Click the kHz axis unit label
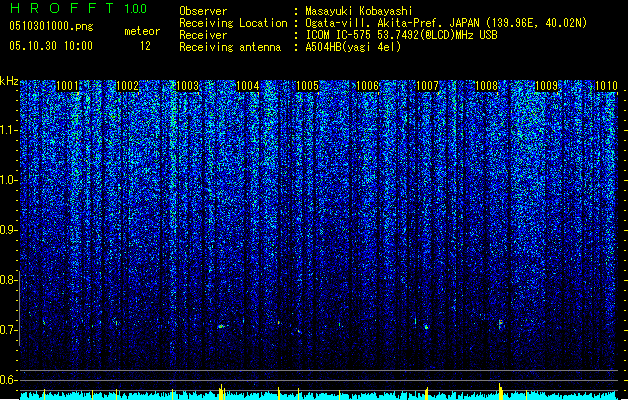The height and width of the screenshot is (400, 629). (x=9, y=81)
